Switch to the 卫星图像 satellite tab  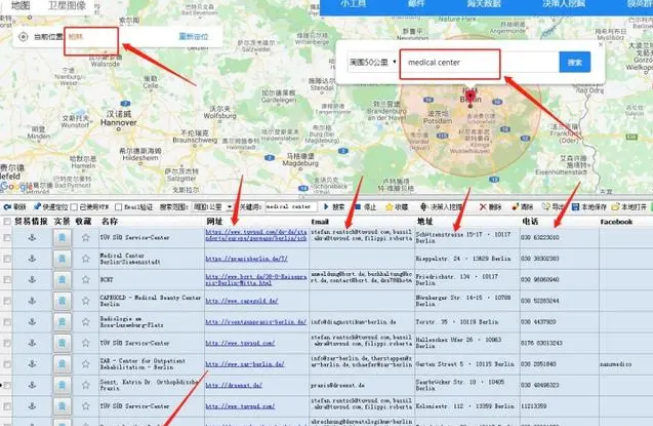click(67, 5)
